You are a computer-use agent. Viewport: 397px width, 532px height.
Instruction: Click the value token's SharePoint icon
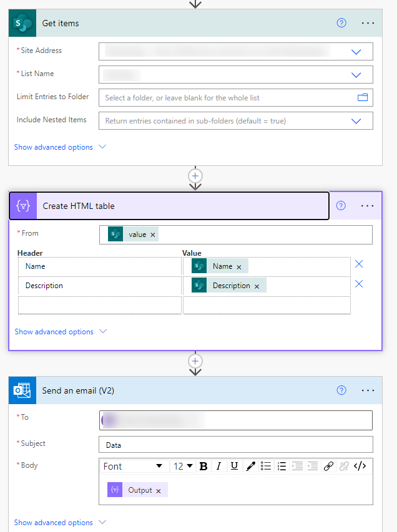pos(115,234)
